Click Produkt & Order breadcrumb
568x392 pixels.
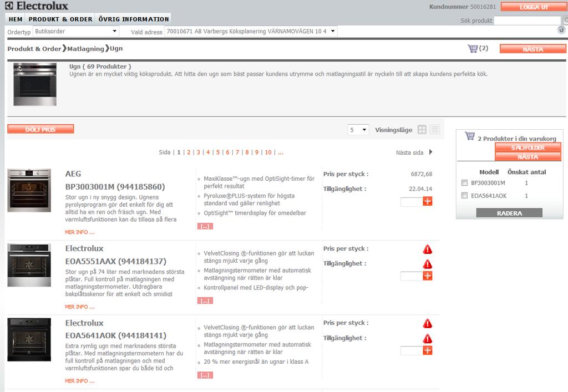pyautogui.click(x=34, y=48)
